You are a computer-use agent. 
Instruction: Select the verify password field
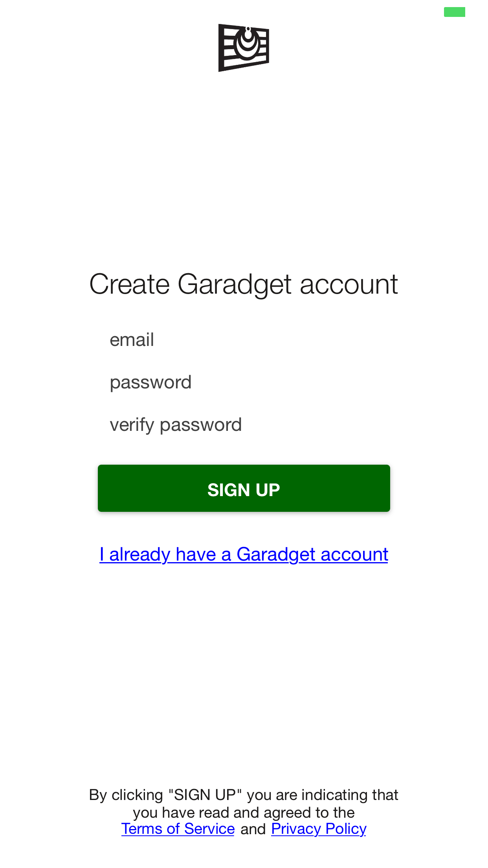click(x=244, y=425)
